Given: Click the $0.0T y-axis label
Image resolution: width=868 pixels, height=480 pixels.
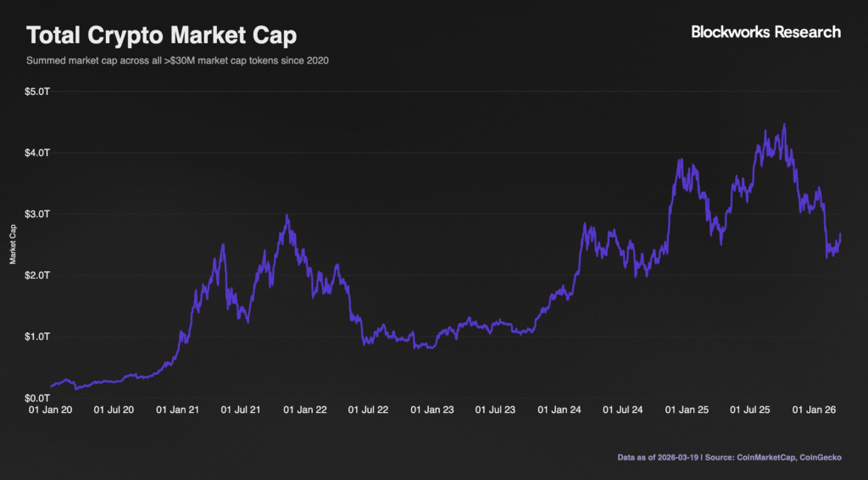Looking at the screenshot, I should click(x=39, y=398).
